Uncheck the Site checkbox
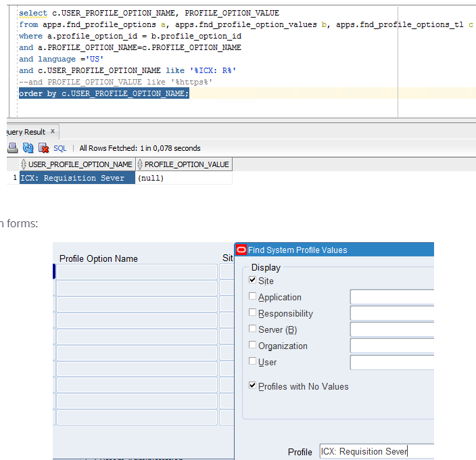Image resolution: width=476 pixels, height=460 pixels. pos(253,280)
